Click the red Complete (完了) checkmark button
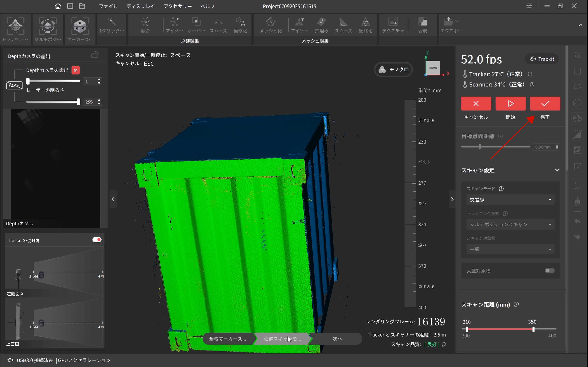588x367 pixels. [x=545, y=104]
